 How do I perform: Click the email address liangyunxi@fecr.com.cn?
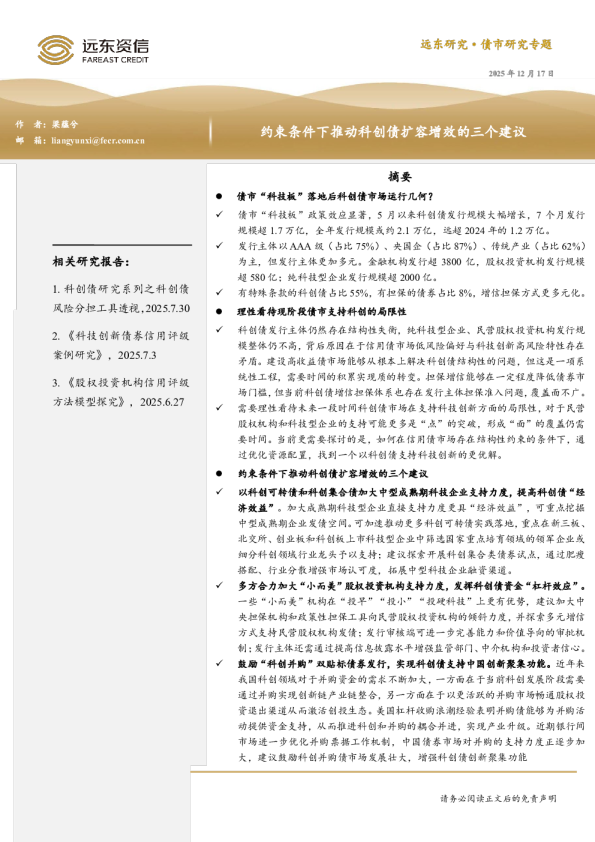(98, 141)
